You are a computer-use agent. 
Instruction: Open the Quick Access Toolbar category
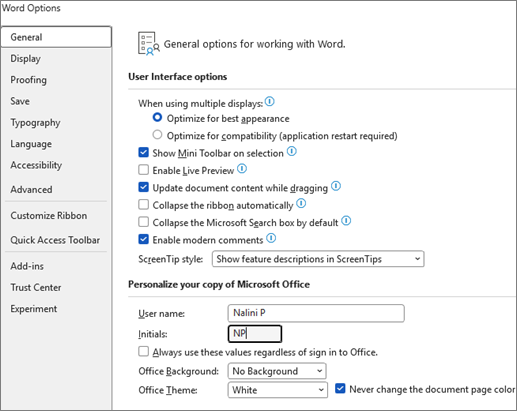click(55, 240)
